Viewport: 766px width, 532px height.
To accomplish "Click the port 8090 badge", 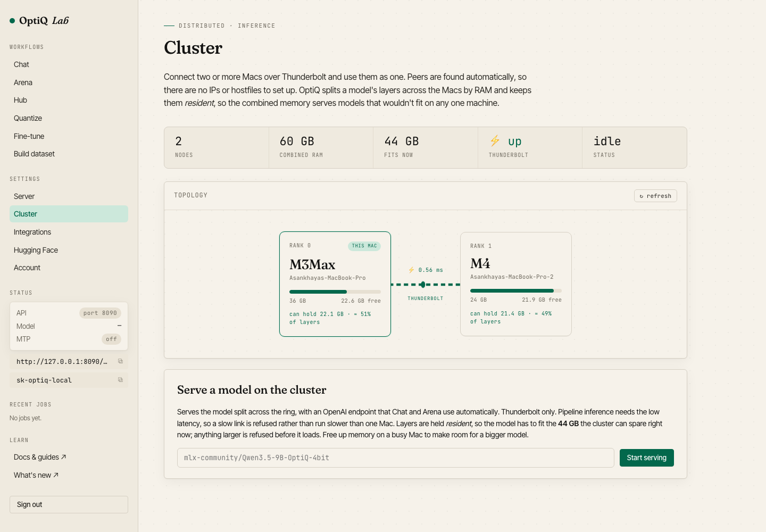I will click(x=100, y=313).
